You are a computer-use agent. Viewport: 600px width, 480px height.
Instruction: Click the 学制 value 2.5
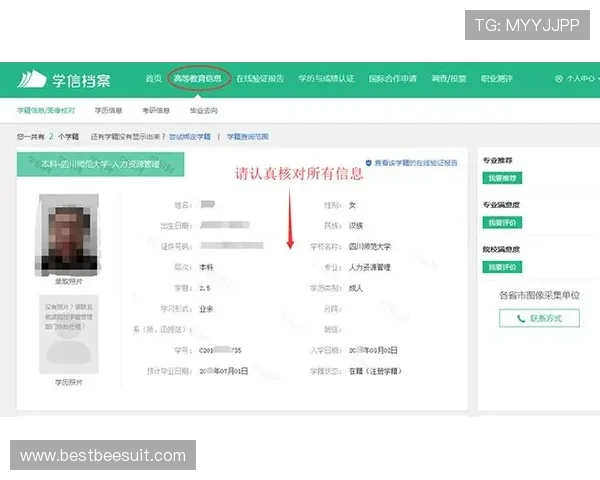(205, 288)
